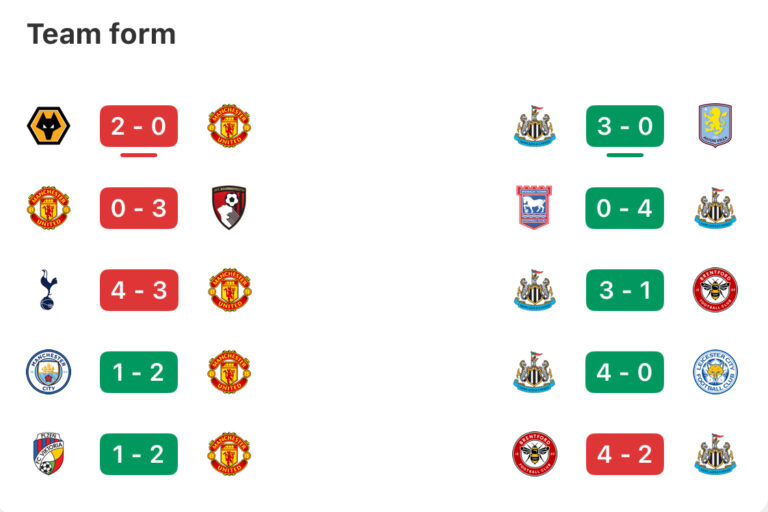Click Newcastle crest beside the 3 - 0 score
The height and width of the screenshot is (512, 768).
(533, 126)
